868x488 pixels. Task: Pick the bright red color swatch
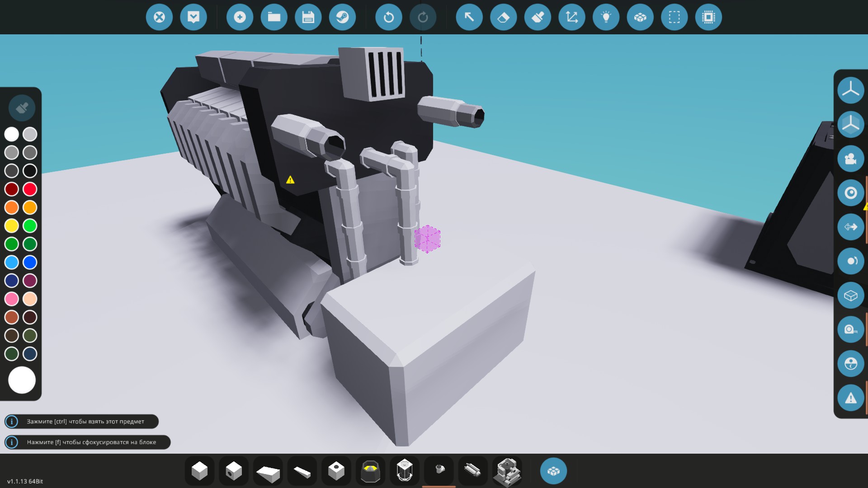pos(30,189)
